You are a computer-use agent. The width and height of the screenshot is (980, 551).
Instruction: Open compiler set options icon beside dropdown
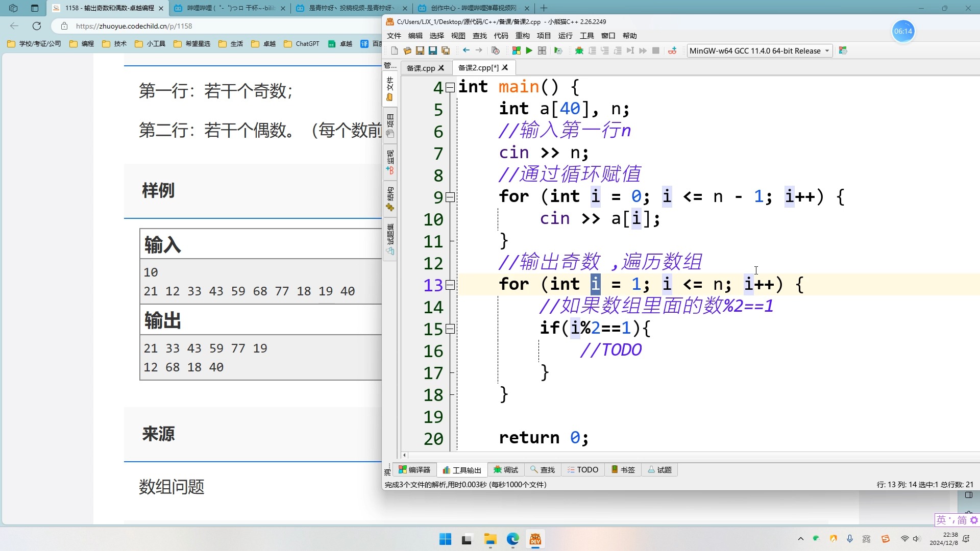point(843,51)
